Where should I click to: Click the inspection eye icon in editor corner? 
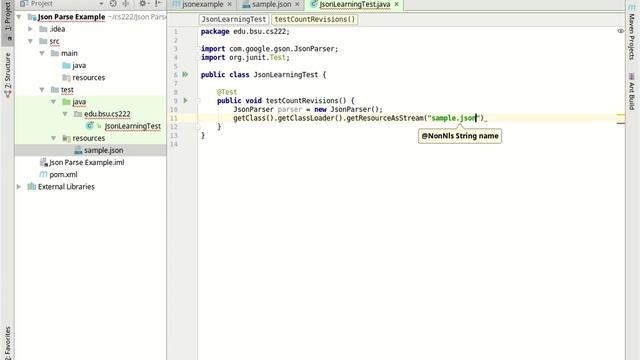click(620, 31)
